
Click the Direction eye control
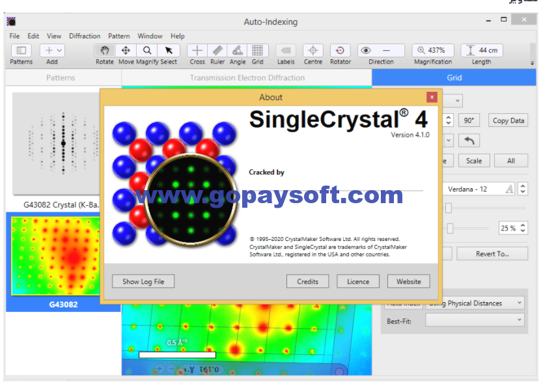click(366, 50)
